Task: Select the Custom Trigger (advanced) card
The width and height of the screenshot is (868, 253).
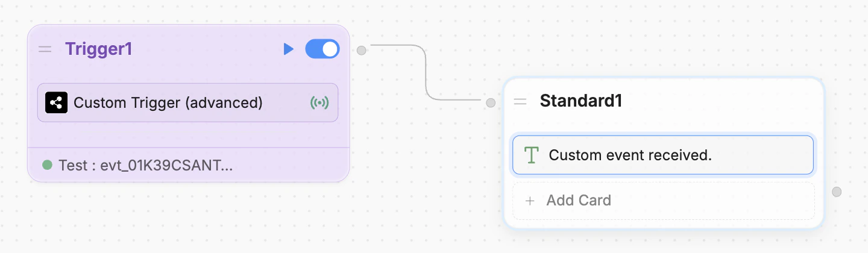Action: (188, 103)
